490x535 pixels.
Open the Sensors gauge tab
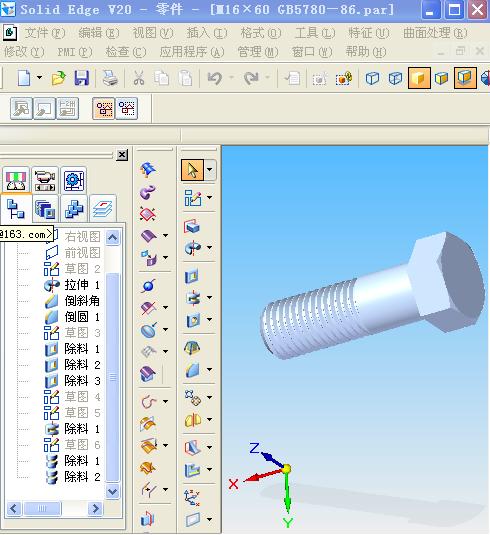tap(16, 180)
